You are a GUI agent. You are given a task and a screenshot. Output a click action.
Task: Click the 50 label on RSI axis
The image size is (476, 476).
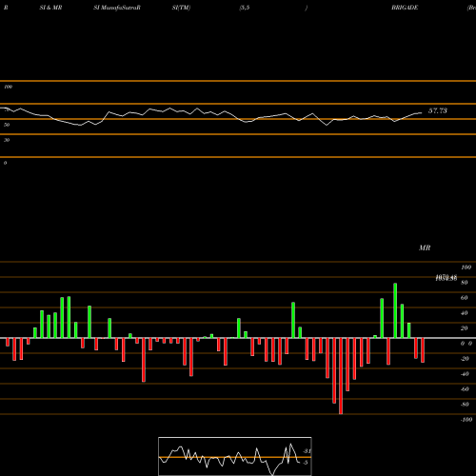pyautogui.click(x=7, y=125)
